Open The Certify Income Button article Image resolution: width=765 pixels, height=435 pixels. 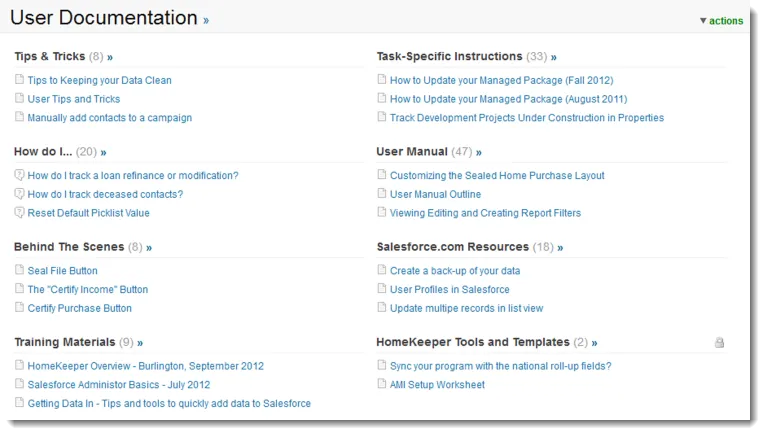pyautogui.click(x=88, y=290)
